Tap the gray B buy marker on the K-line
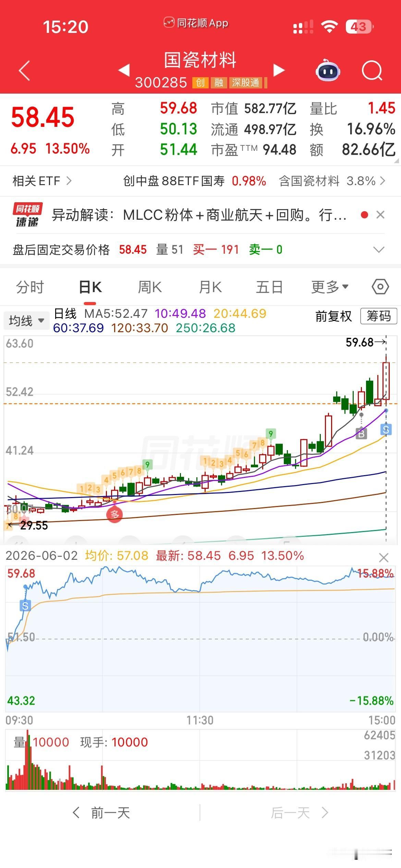 tap(361, 434)
